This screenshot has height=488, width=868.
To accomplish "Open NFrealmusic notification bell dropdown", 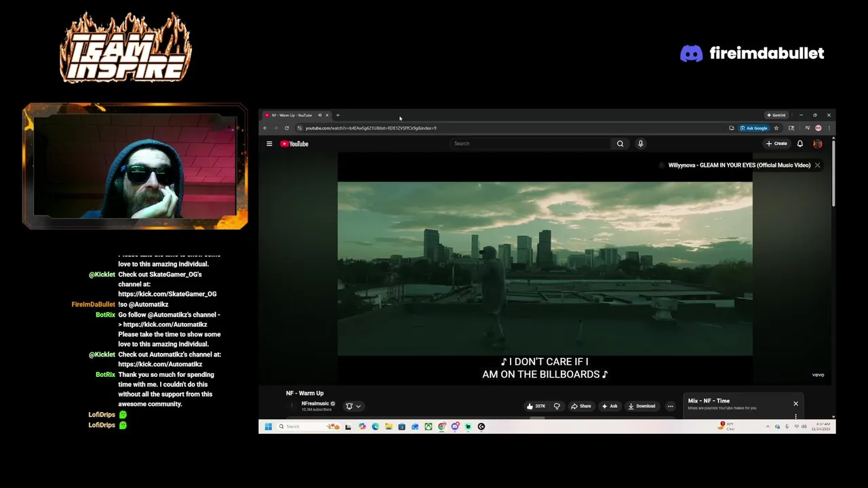I will [353, 406].
